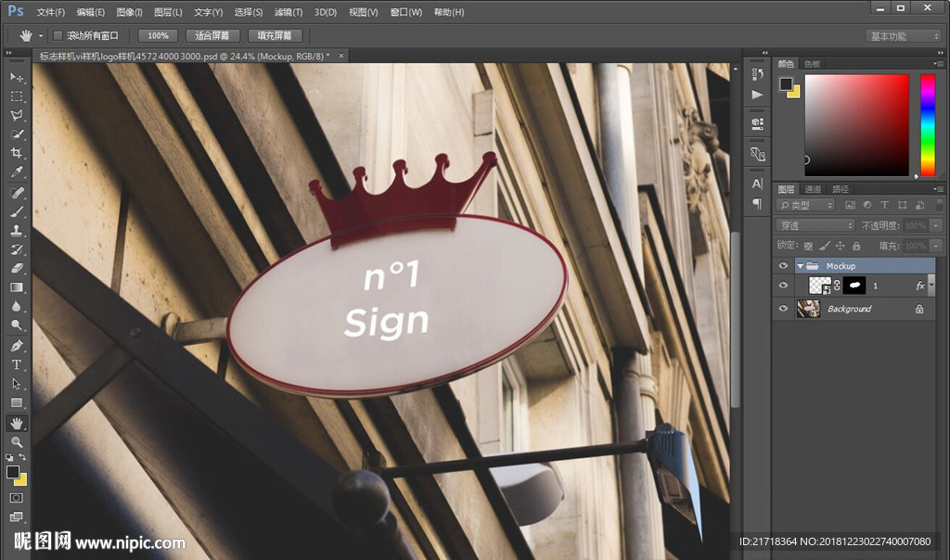Toggle pixel layer filter
The height and width of the screenshot is (560, 950).
(x=850, y=205)
